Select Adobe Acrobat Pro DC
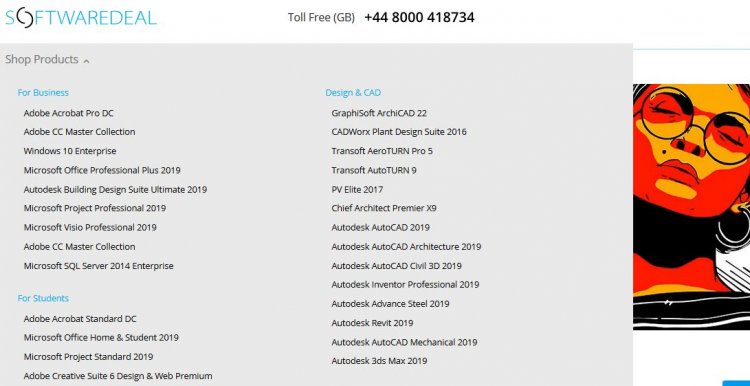Image resolution: width=750 pixels, height=386 pixels. pyautogui.click(x=68, y=113)
